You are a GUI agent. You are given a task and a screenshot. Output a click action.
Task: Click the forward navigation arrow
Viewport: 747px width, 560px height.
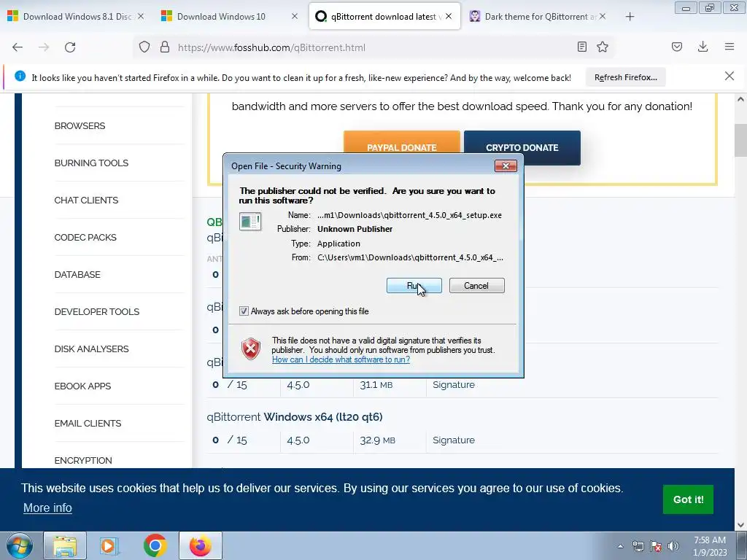click(44, 47)
